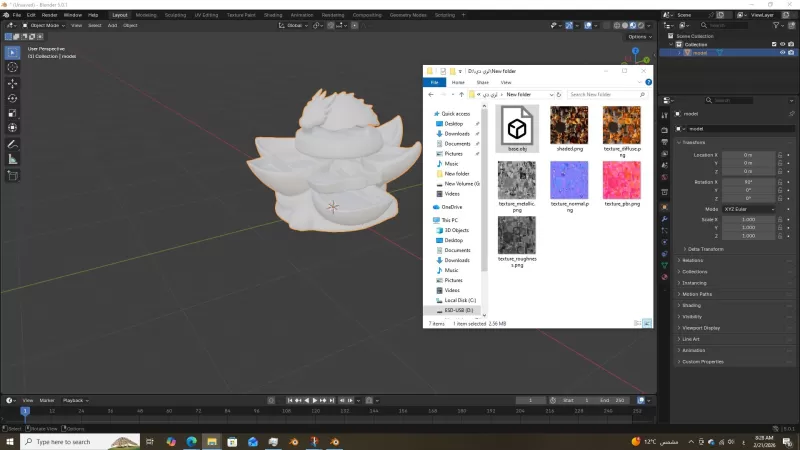800x450 pixels.
Task: Choose the Add Cube tool
Action: [x=12, y=176]
